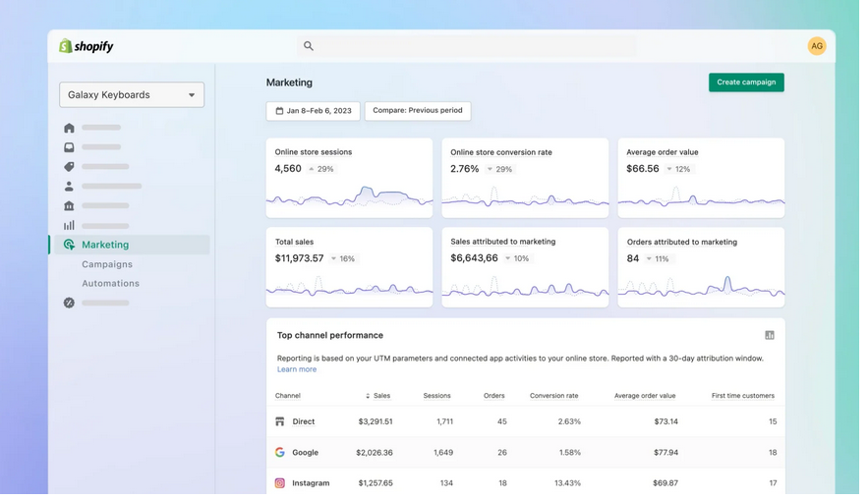Open the Orders inbox icon in sidebar
The width and height of the screenshot is (868, 500).
click(x=69, y=147)
